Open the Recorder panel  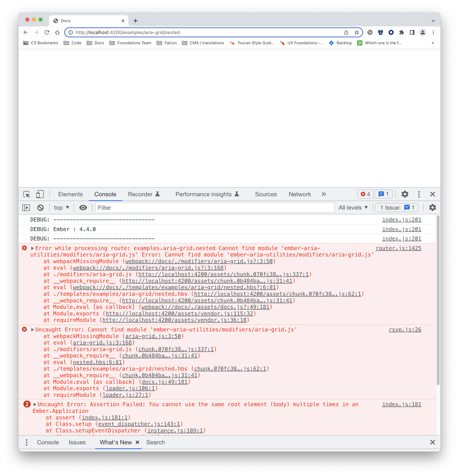click(141, 194)
